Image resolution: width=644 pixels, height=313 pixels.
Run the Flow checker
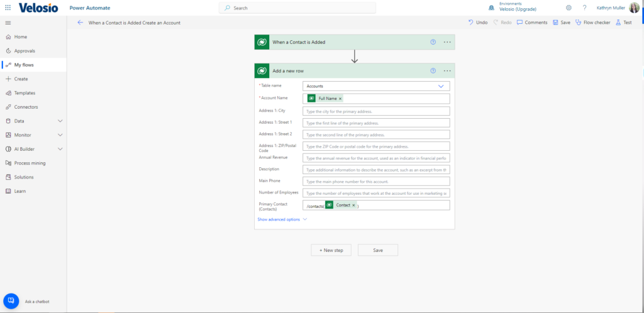[592, 23]
